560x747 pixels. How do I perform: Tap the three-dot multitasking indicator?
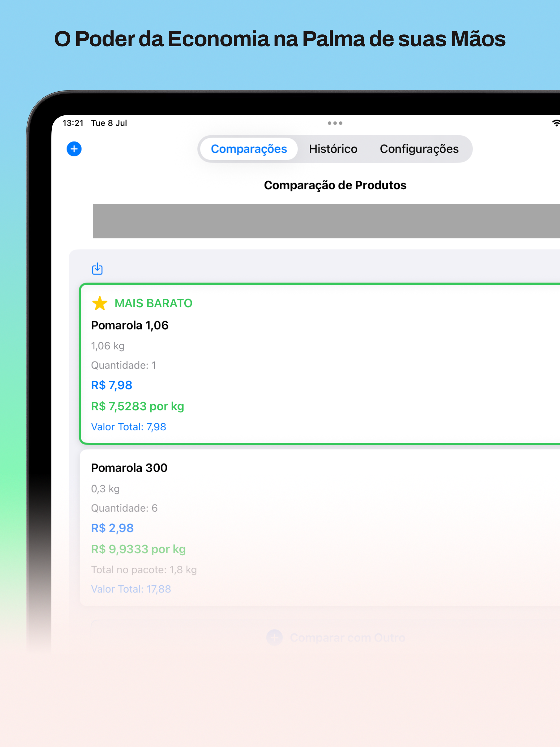(x=335, y=123)
